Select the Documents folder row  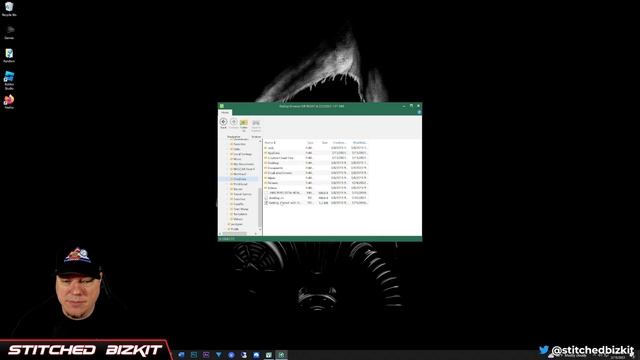pos(316,168)
